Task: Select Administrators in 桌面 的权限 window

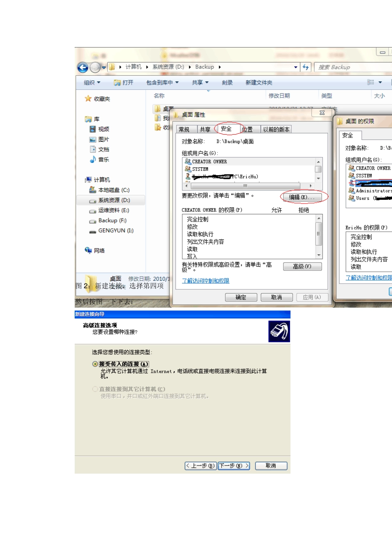Action: (370, 191)
